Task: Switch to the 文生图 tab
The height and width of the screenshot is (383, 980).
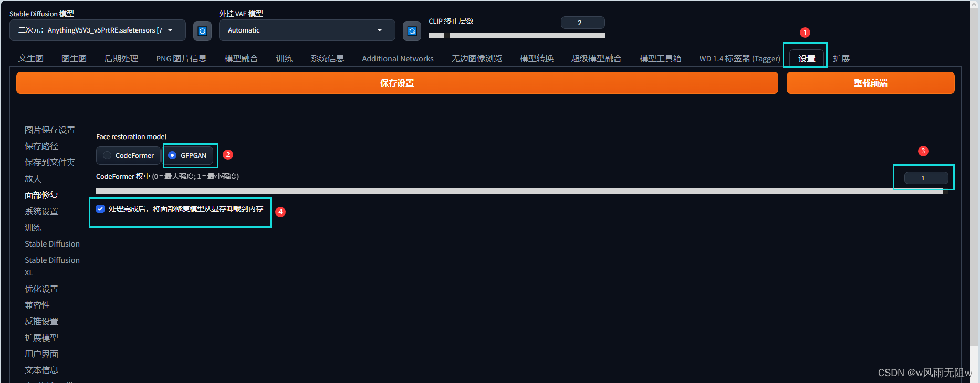Action: [31, 58]
